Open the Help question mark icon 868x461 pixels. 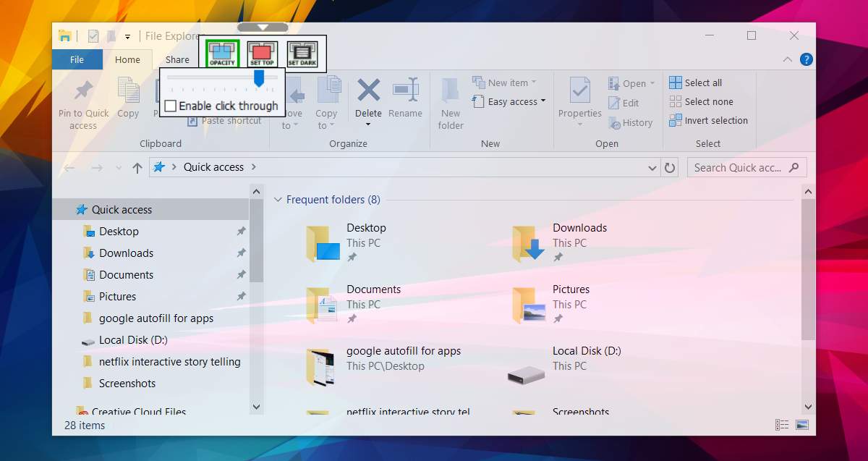pyautogui.click(x=806, y=59)
